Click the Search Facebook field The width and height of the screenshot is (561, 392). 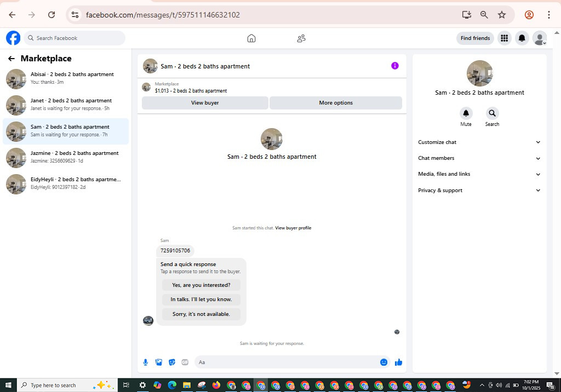[x=75, y=38]
